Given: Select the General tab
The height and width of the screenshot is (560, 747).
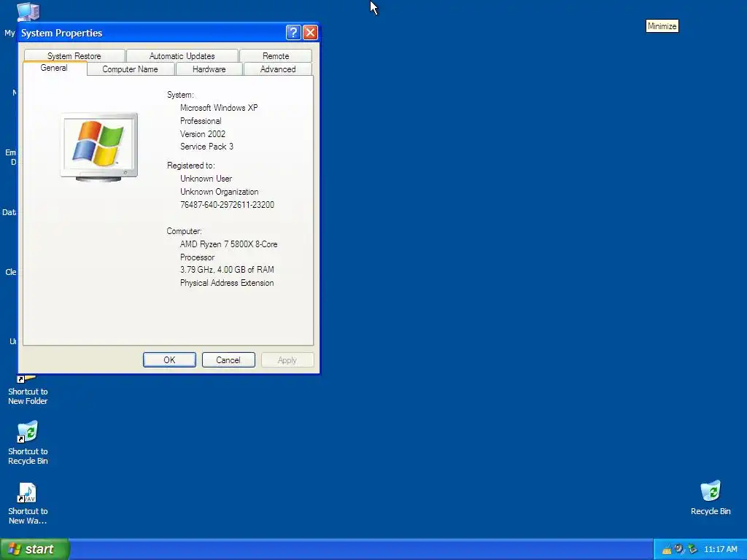Looking at the screenshot, I should point(54,68).
